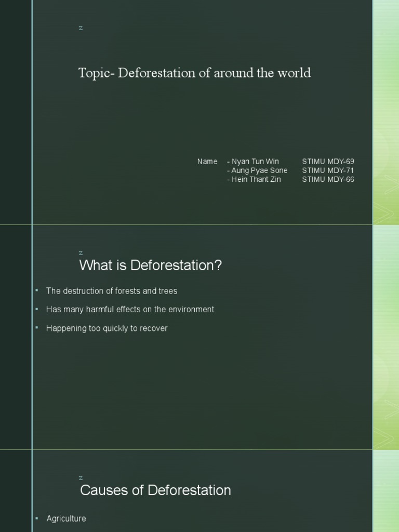Screen dimensions: 399x532
Task: Click the heading 'Causes of Deforestation'
Action: [x=155, y=490]
